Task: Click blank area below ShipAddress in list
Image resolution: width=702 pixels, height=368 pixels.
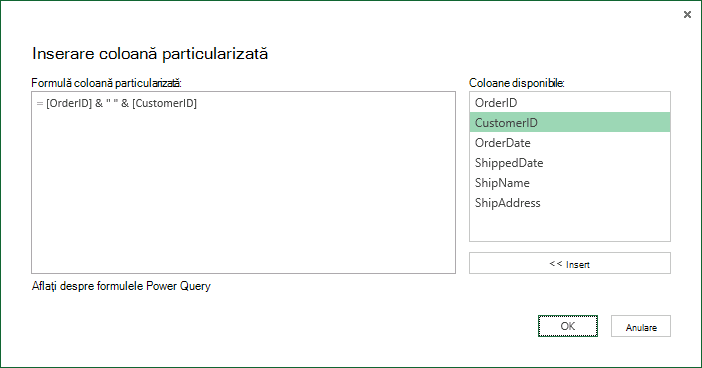Action: click(570, 227)
